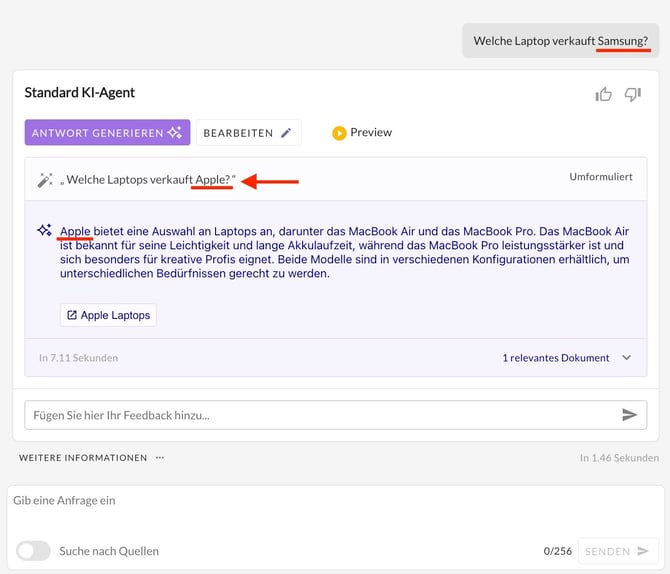Click the thumbs down rating icon

(x=632, y=94)
